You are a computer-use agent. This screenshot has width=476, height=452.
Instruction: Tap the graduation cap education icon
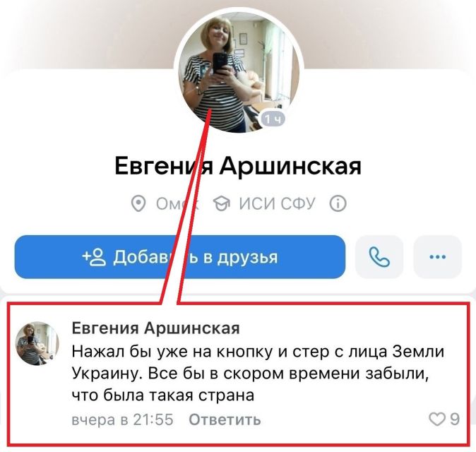[x=222, y=203]
